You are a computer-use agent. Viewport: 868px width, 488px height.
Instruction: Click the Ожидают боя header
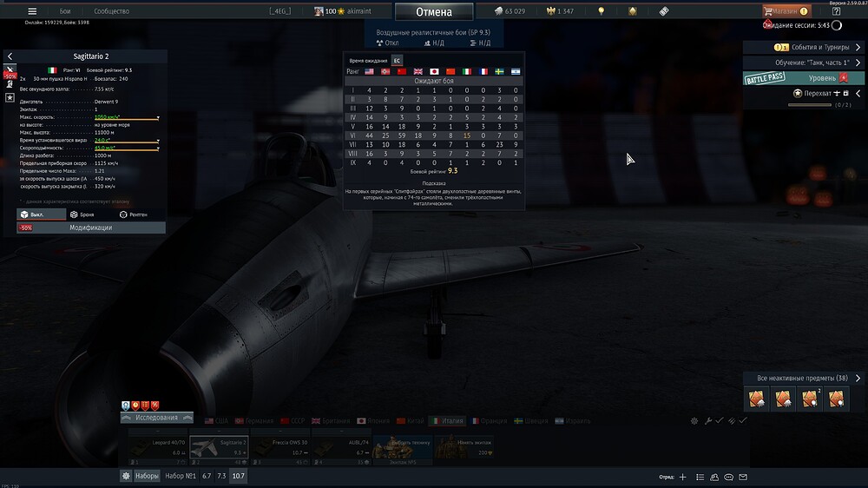tap(433, 81)
